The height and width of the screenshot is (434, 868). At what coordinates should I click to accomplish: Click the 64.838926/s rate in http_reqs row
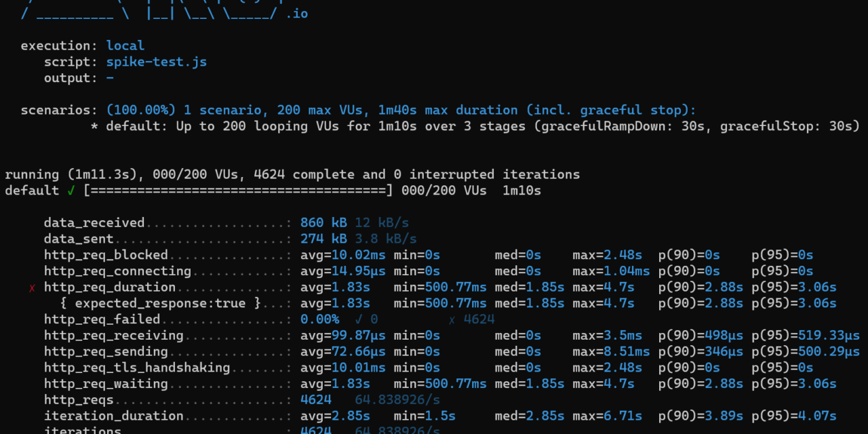(397, 400)
